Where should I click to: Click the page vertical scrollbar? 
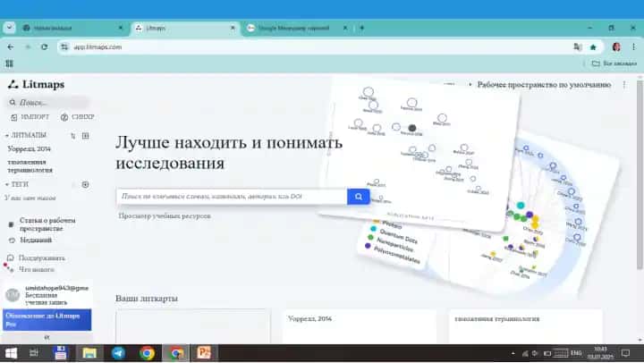640,174
